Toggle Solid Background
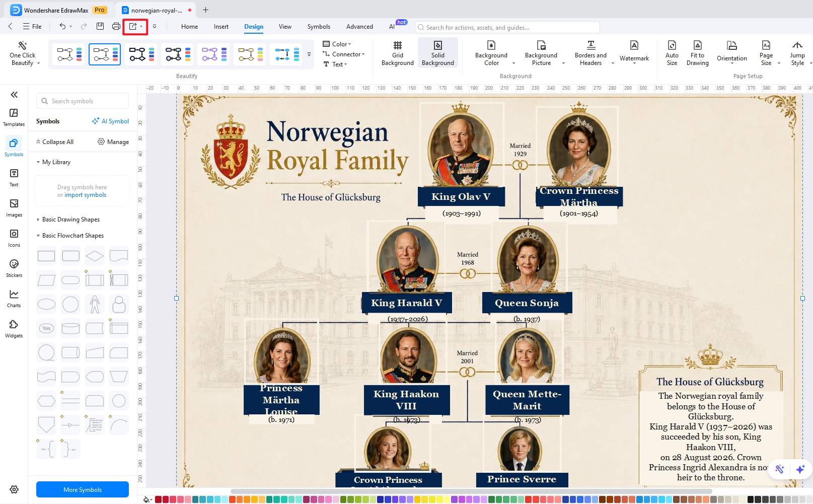The width and height of the screenshot is (813, 504). click(438, 52)
